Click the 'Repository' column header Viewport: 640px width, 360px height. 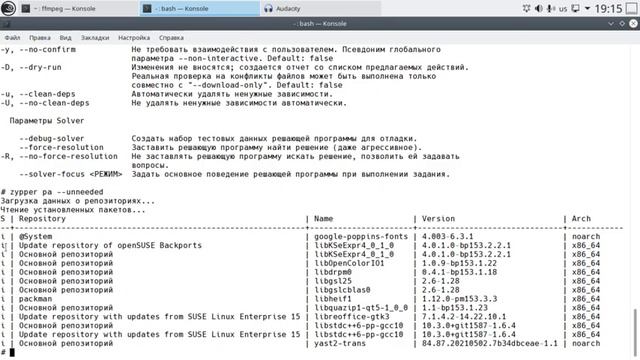point(42,219)
